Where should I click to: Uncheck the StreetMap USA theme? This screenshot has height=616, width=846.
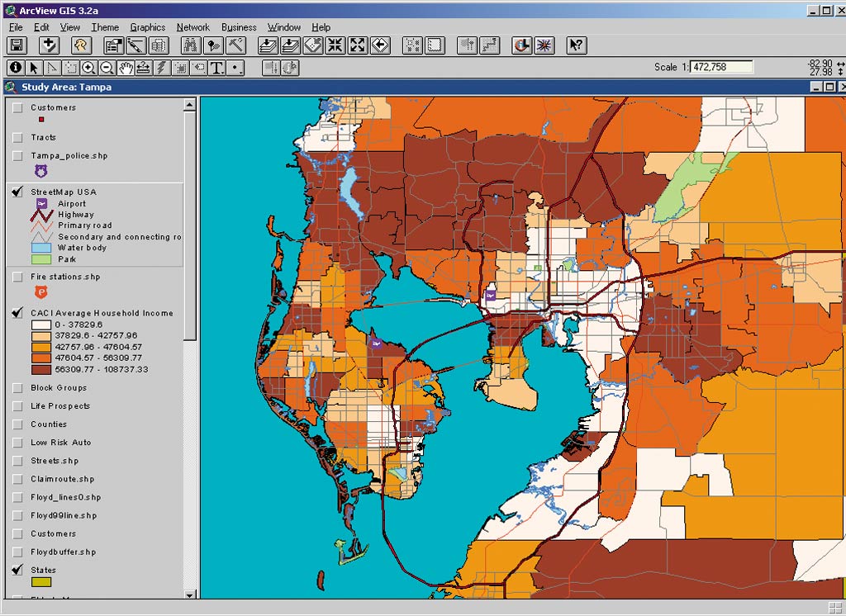17,192
